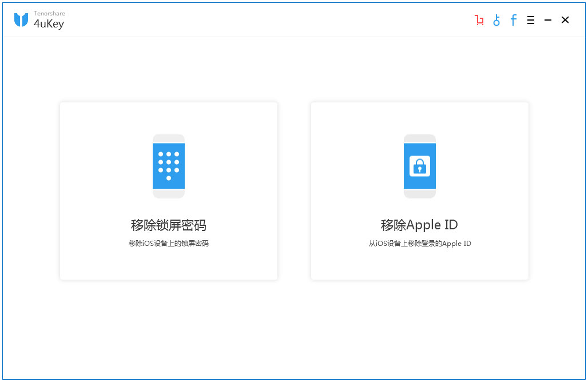Open the key registration icon
588x382 pixels.
click(496, 20)
